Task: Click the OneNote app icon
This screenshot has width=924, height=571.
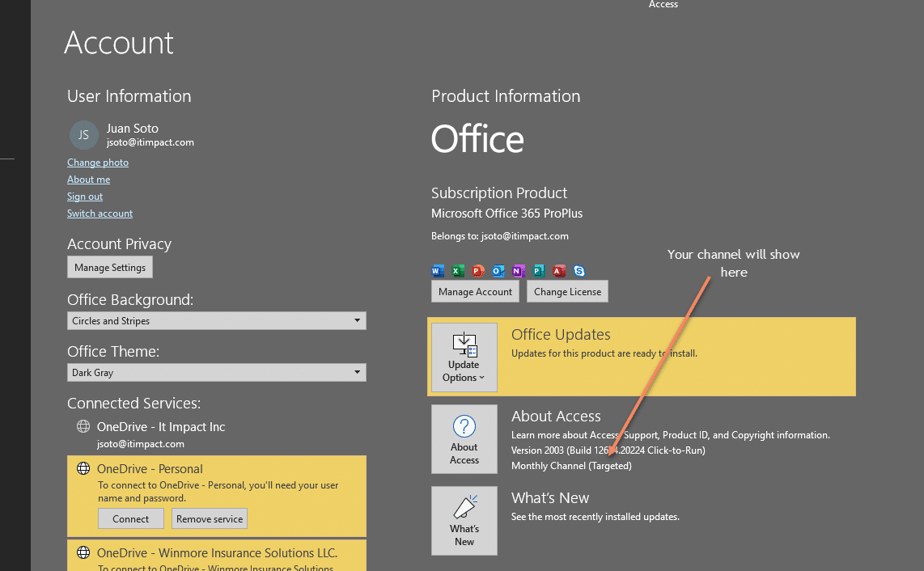Action: (x=519, y=271)
